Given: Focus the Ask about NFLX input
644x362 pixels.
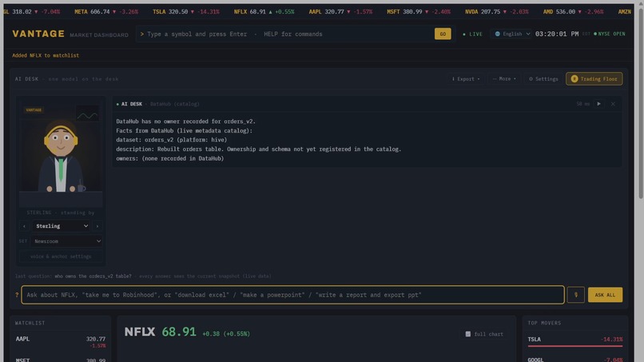Looking at the screenshot, I should (293, 295).
